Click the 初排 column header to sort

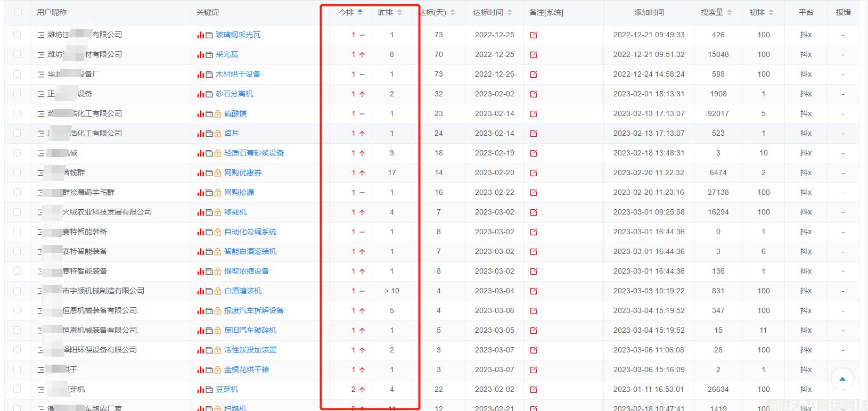(x=761, y=12)
